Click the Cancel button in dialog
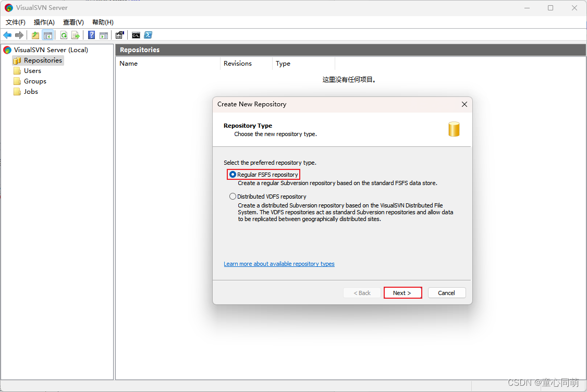This screenshot has width=587, height=392. (447, 293)
